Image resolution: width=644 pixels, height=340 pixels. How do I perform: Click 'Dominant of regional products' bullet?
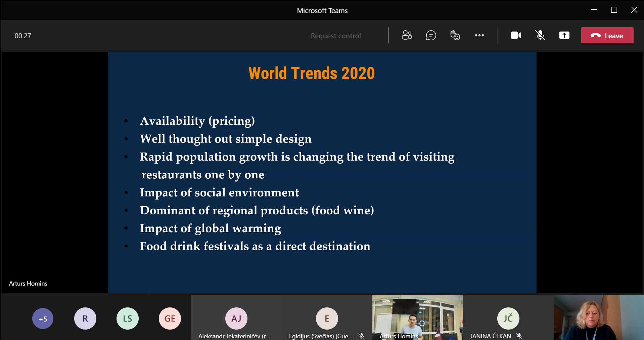(x=257, y=210)
